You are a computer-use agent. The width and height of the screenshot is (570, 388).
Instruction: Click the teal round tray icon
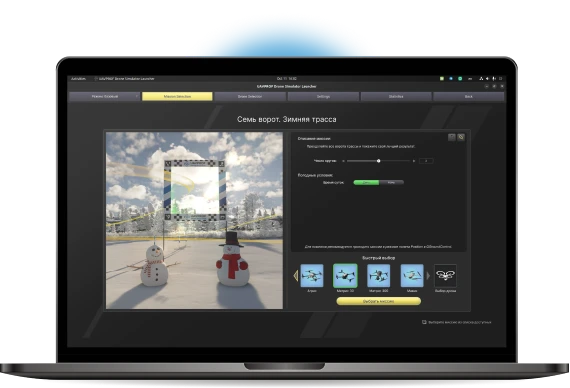(x=460, y=79)
